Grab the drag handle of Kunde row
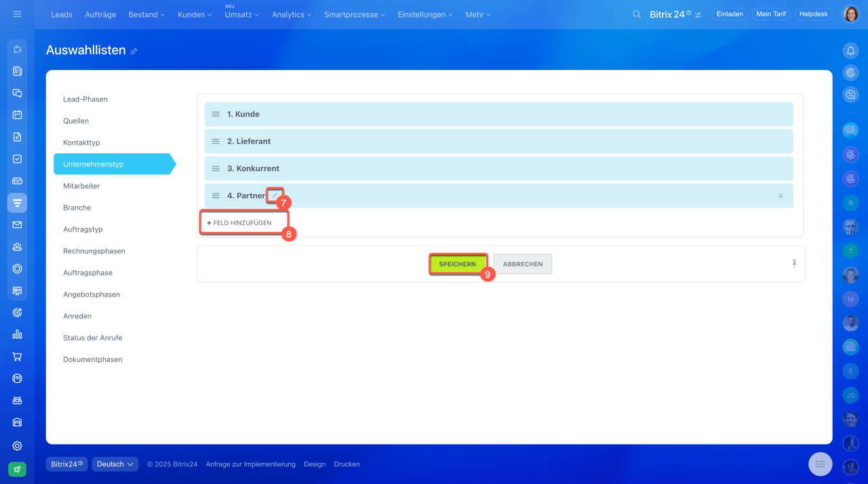The image size is (868, 484). (x=216, y=114)
